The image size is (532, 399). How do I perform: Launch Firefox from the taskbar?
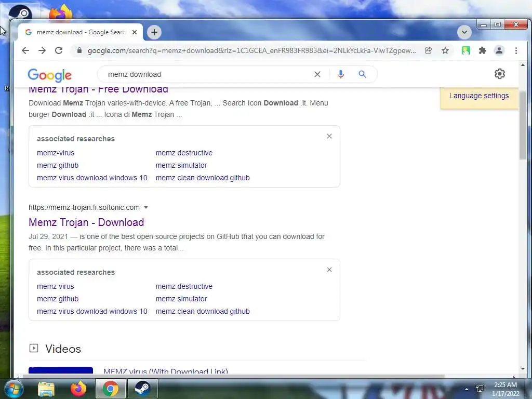point(78,389)
